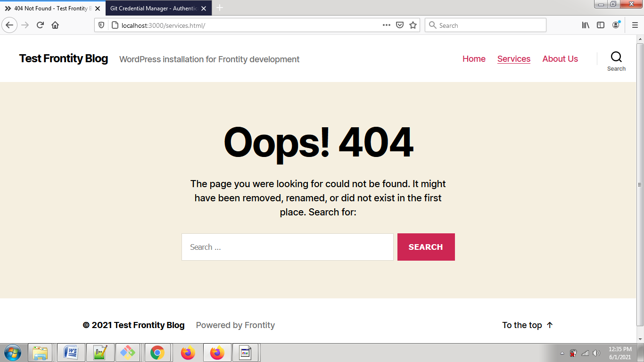Click inside the 404 page Search field

[x=287, y=247]
